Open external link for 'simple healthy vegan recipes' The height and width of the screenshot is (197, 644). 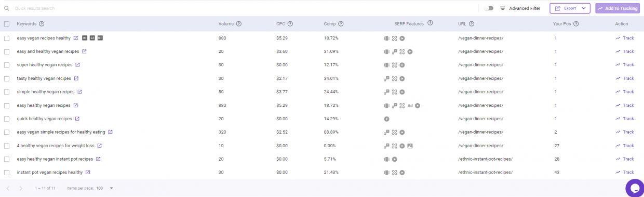pos(80,92)
